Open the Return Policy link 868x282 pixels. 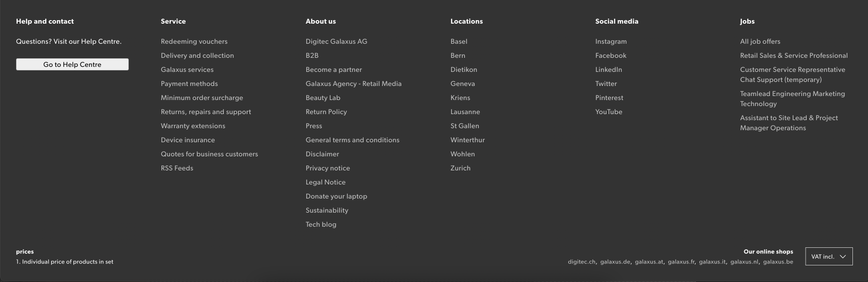tap(326, 112)
